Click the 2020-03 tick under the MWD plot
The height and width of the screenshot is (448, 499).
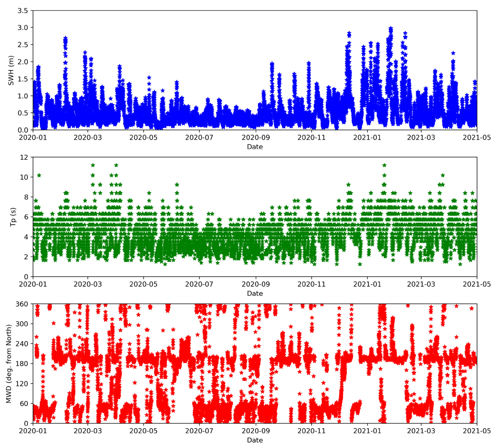[87, 431]
